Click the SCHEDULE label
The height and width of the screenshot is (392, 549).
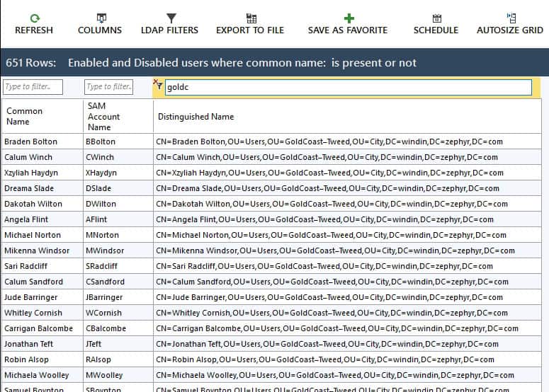[436, 30]
